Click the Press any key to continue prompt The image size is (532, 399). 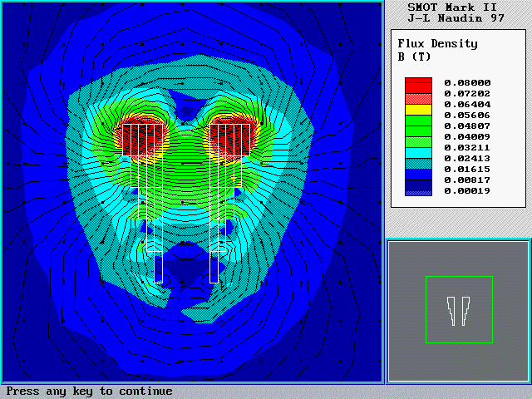[x=89, y=392]
